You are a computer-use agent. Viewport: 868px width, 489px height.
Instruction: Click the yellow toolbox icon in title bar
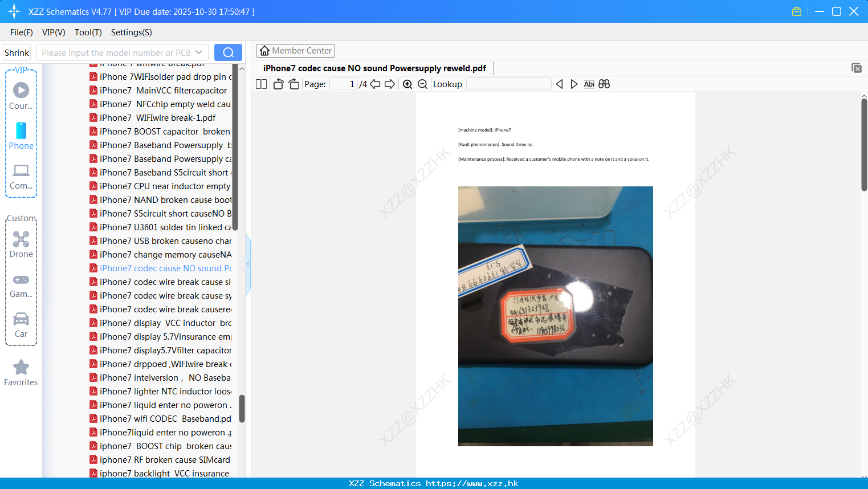pyautogui.click(x=797, y=11)
